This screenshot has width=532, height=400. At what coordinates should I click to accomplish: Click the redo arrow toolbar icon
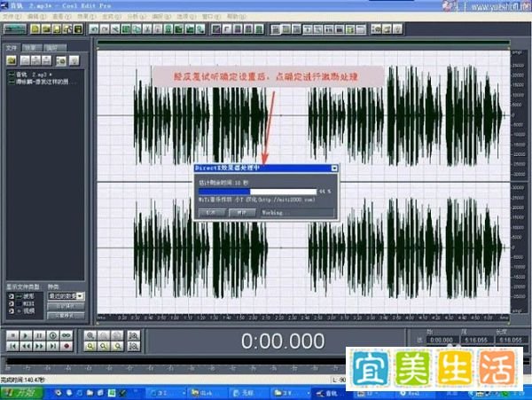point(105,29)
